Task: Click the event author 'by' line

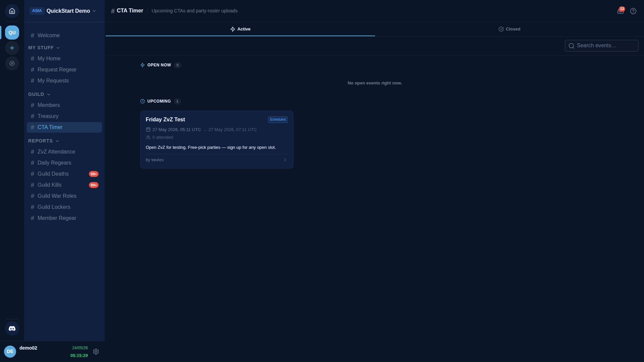Action: 155,160
